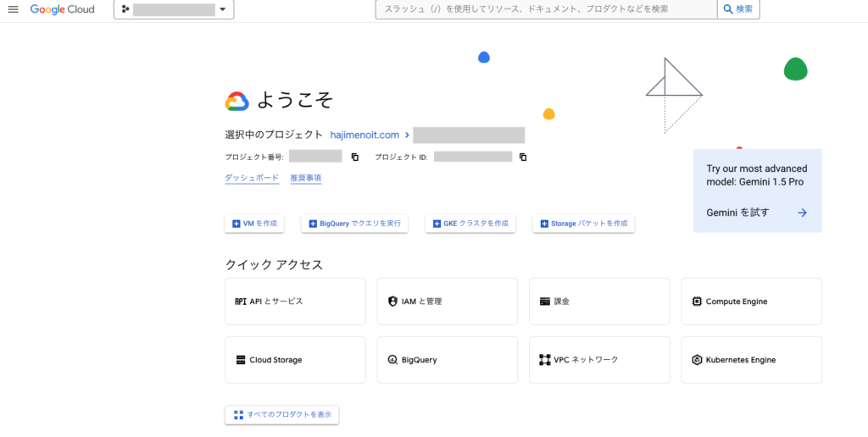The width and height of the screenshot is (868, 437).
Task: Open the 推奨事項 link
Action: 305,178
